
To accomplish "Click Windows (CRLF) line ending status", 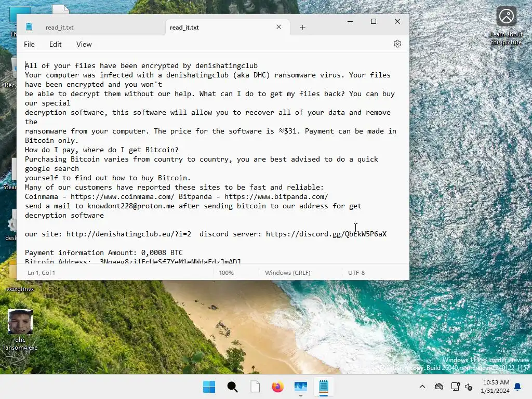I will [288, 272].
